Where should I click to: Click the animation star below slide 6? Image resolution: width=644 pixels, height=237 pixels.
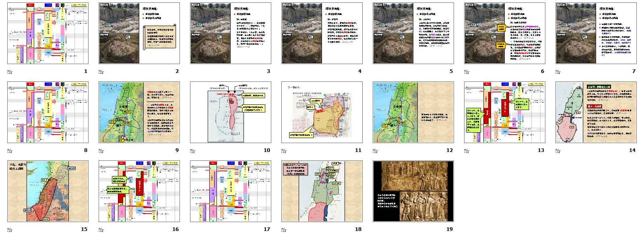[466, 72]
